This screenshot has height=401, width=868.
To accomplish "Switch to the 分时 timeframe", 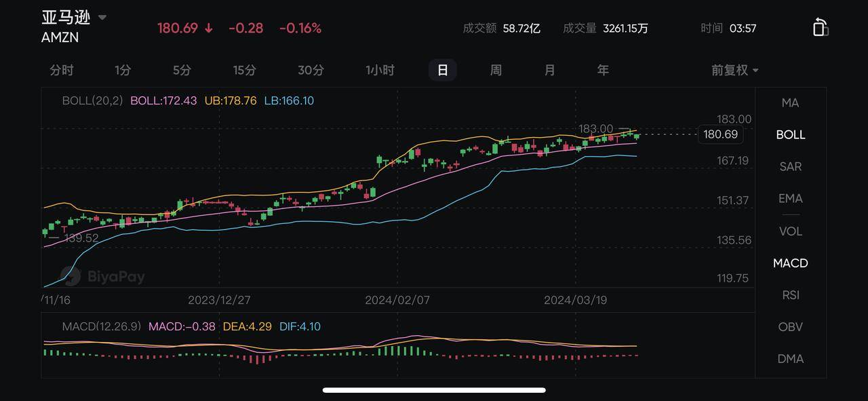I will (62, 70).
